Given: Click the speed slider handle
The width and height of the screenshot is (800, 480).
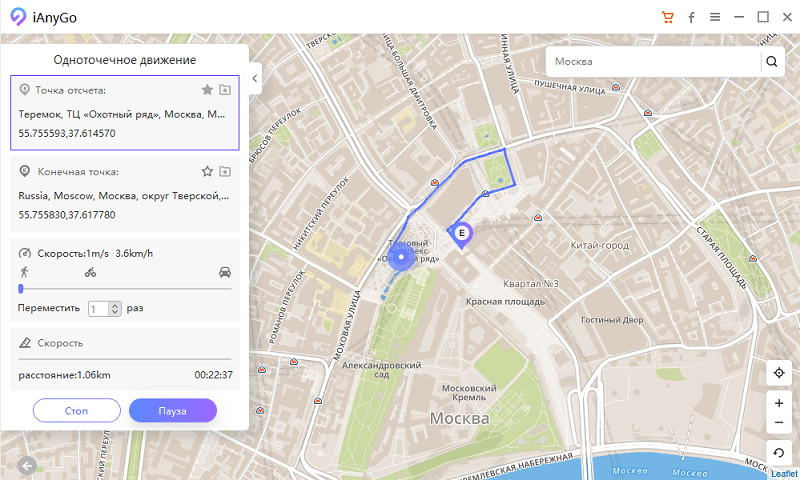Looking at the screenshot, I should [21, 289].
